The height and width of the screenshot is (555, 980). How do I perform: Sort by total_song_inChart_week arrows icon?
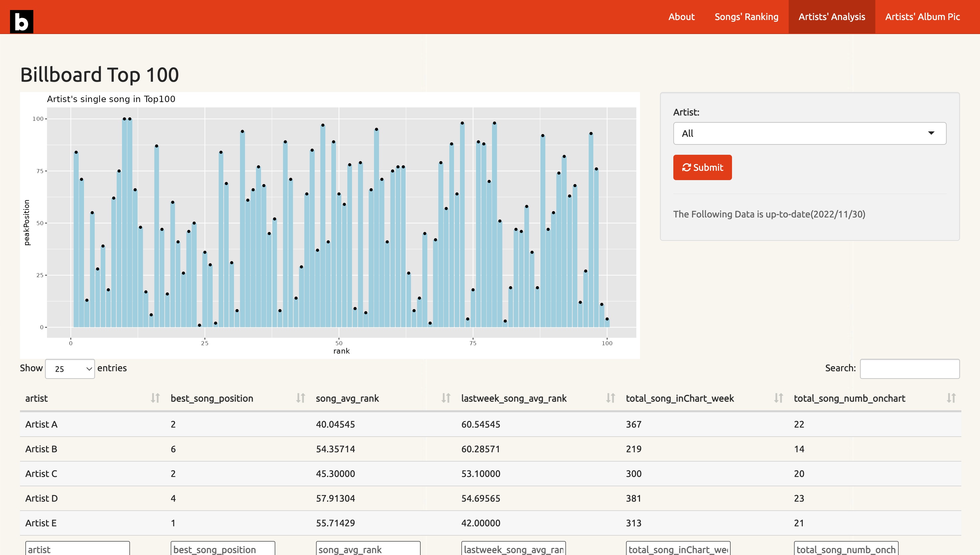(x=779, y=398)
